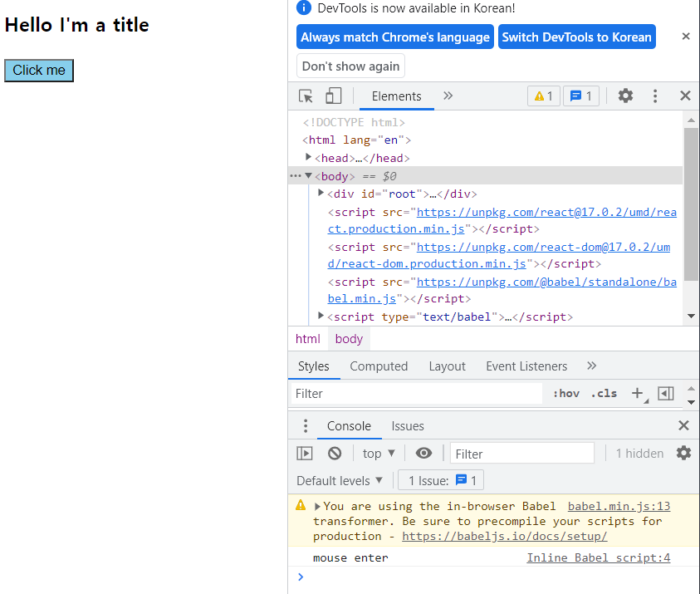
Task: Select the html lang="en" node
Action: click(x=357, y=140)
